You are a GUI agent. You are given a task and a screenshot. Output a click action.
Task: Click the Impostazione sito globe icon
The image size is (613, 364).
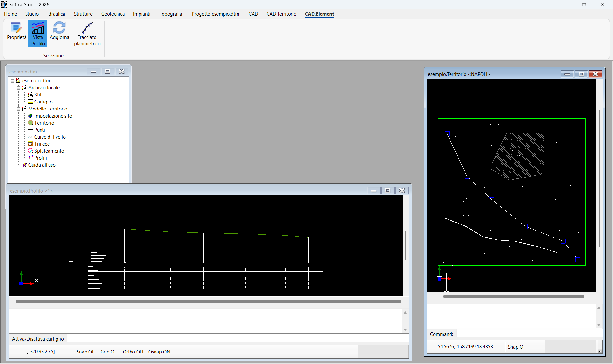tap(30, 116)
